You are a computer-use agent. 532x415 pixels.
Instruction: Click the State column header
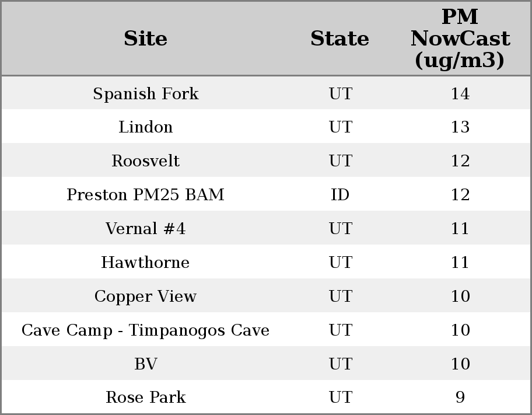click(x=339, y=39)
